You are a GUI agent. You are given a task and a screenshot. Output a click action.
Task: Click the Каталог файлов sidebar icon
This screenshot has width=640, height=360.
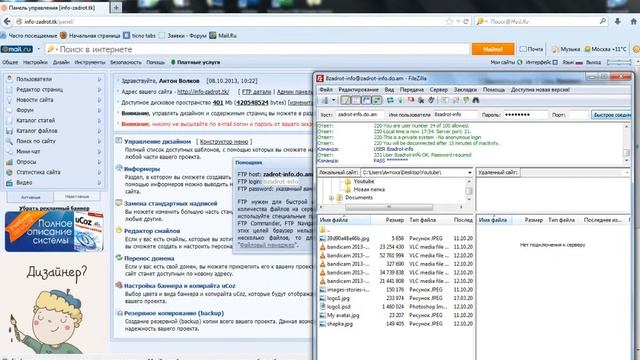click(x=9, y=131)
